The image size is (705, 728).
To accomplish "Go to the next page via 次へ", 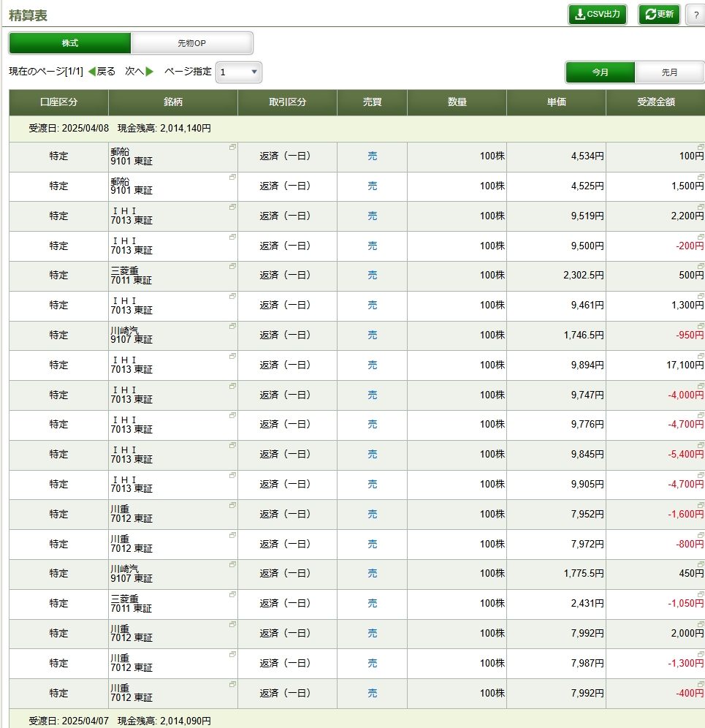I will (134, 72).
